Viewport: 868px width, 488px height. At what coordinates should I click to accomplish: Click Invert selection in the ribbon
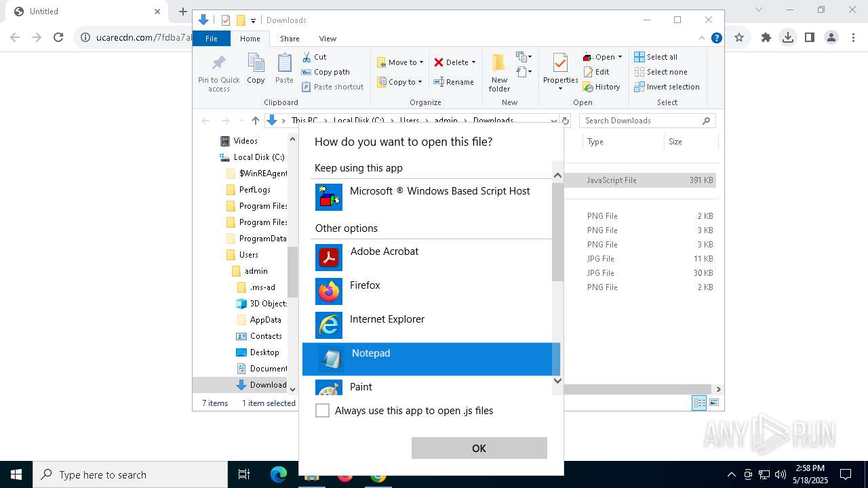coord(667,87)
